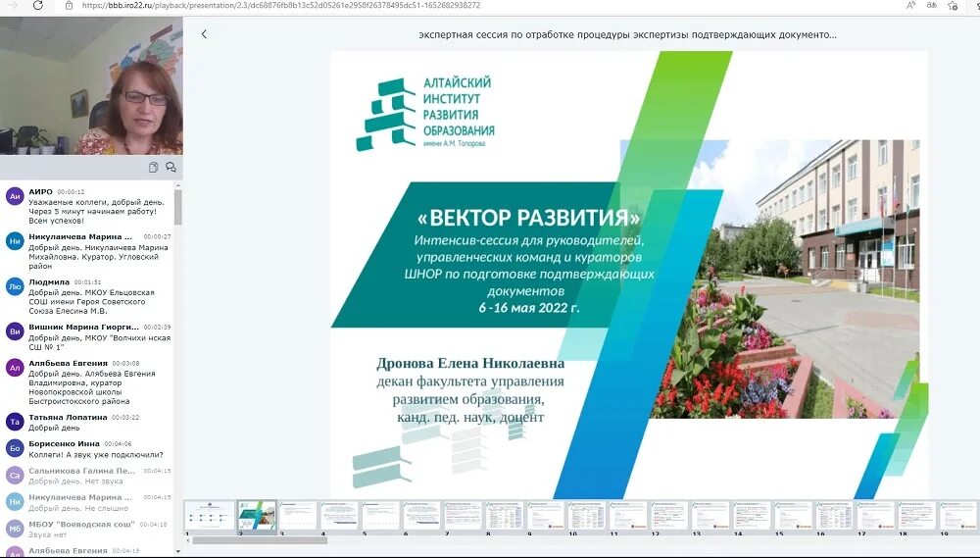Open slide thumbnail 16
This screenshot has height=558, width=980.
(834, 517)
